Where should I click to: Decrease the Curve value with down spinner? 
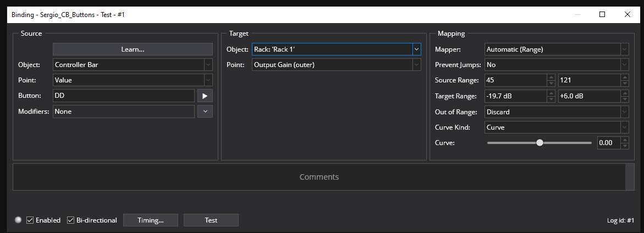coord(624,146)
